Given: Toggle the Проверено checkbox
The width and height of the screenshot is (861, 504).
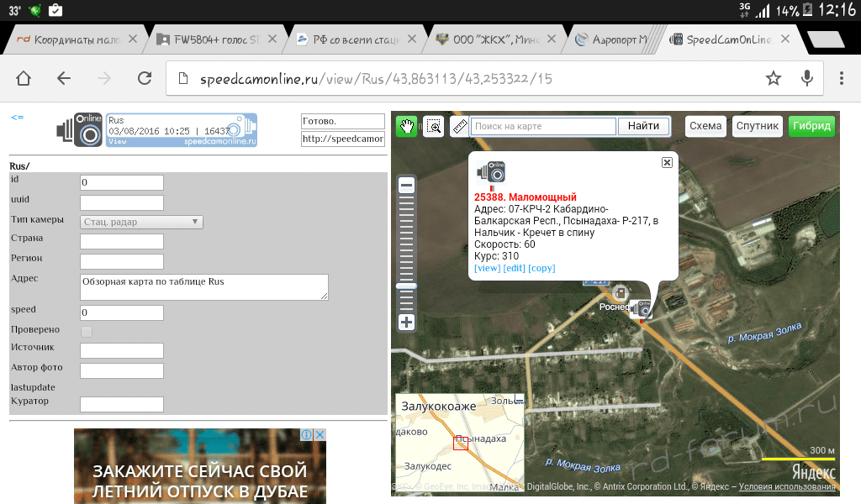Looking at the screenshot, I should click(87, 331).
